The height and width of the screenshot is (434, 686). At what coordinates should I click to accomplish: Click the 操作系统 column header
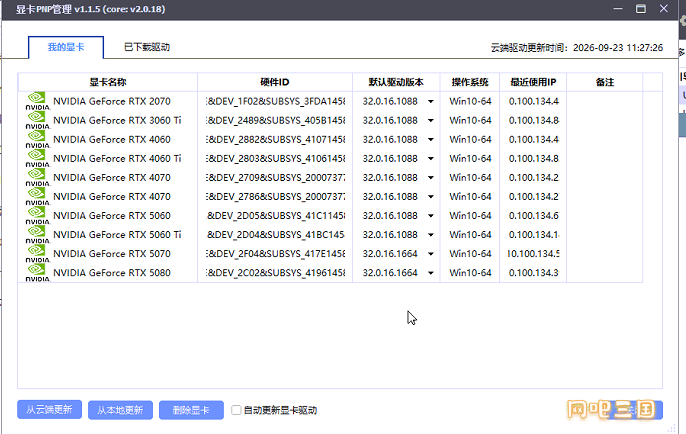point(470,82)
